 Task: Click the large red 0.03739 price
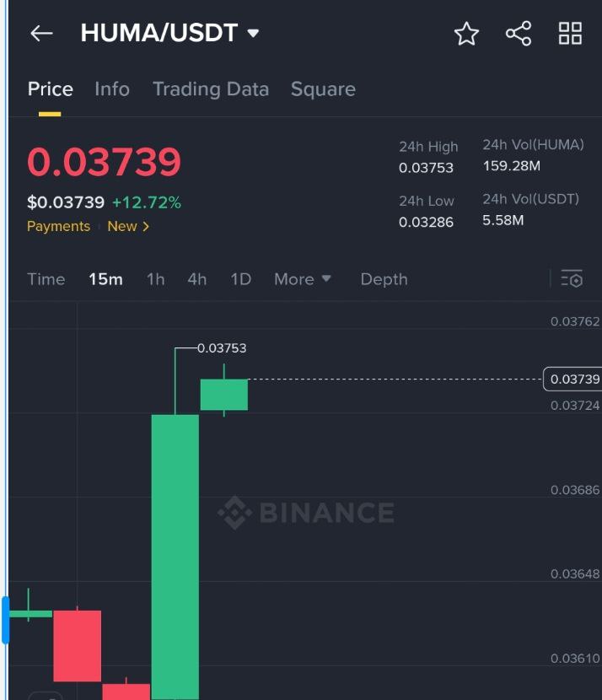tap(104, 161)
